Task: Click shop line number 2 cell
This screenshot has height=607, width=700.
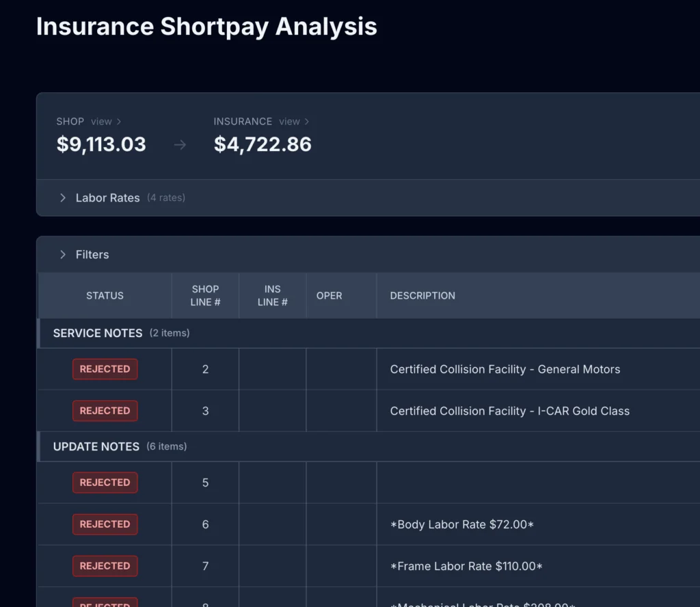Action: 205,369
